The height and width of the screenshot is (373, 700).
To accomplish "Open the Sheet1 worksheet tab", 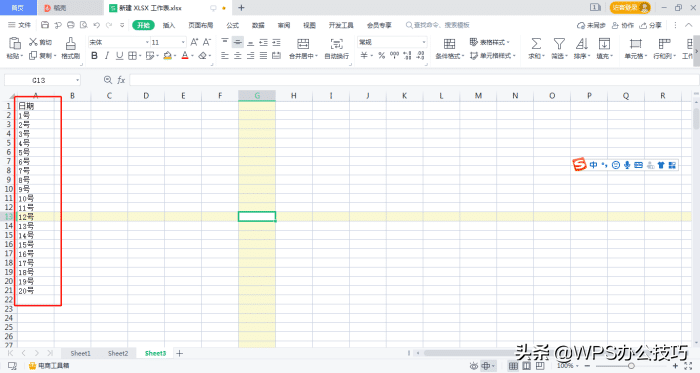I will click(80, 353).
